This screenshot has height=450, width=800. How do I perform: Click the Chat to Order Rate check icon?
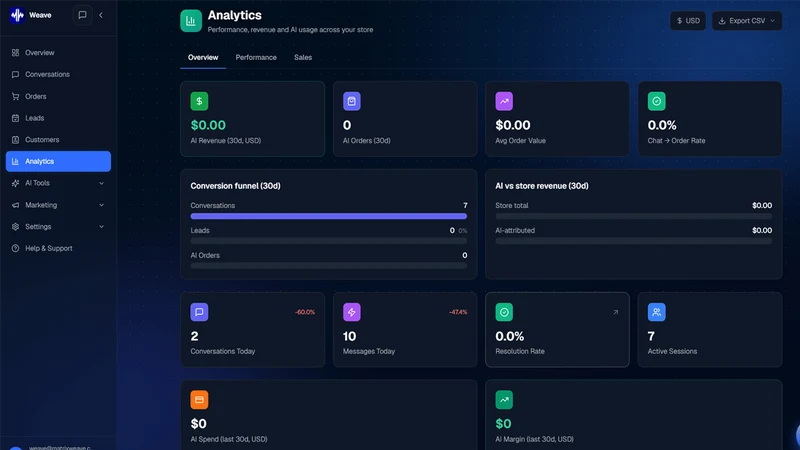coord(657,101)
